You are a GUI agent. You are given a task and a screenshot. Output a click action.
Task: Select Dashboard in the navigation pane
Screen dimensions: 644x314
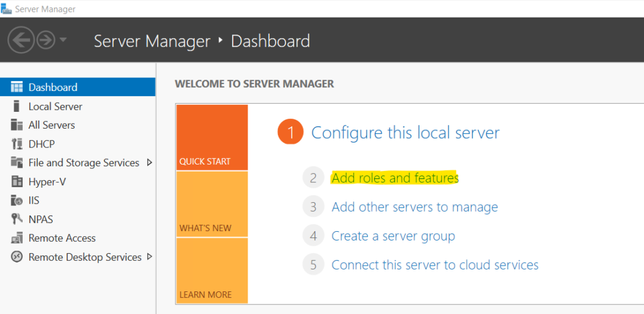(x=77, y=87)
